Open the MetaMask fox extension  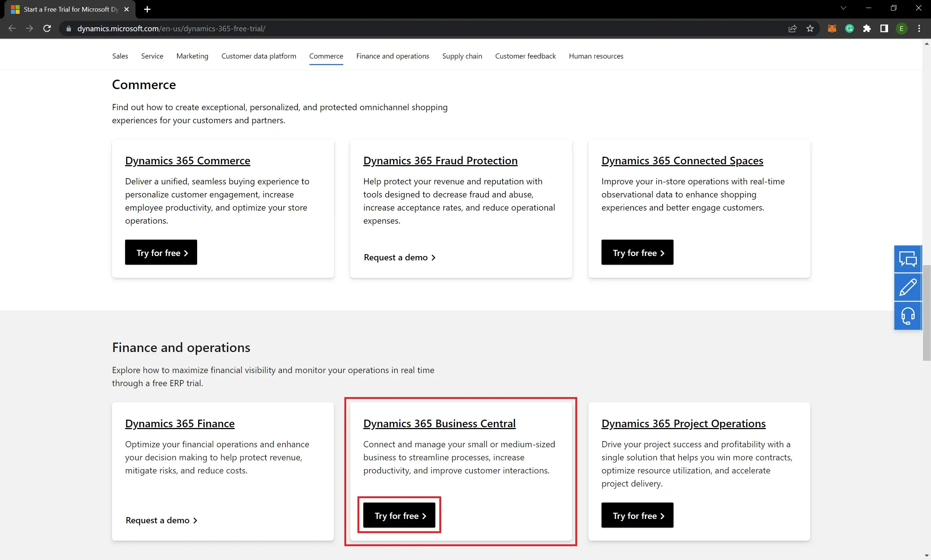832,28
